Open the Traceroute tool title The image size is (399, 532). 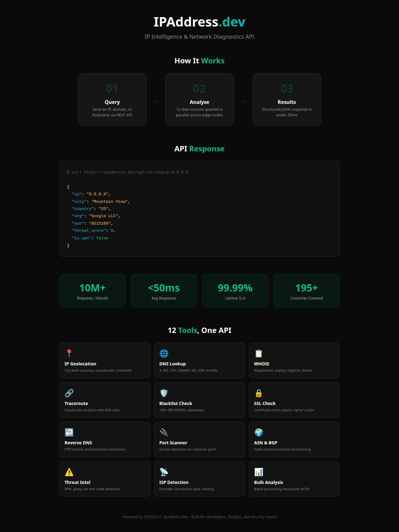pyautogui.click(x=76, y=403)
